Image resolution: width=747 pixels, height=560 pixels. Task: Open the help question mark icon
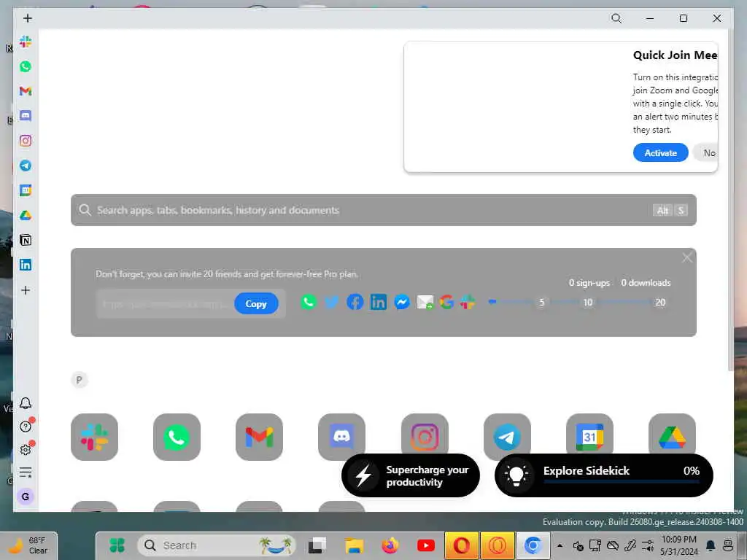tap(26, 426)
